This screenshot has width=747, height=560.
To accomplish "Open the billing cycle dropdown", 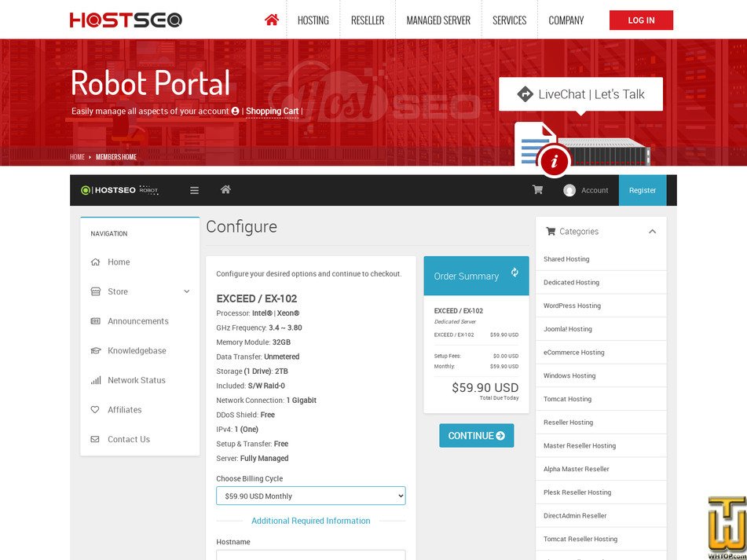I will click(x=310, y=496).
